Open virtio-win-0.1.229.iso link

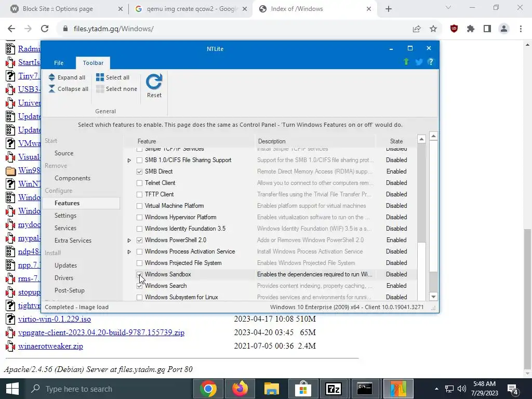tap(55, 319)
